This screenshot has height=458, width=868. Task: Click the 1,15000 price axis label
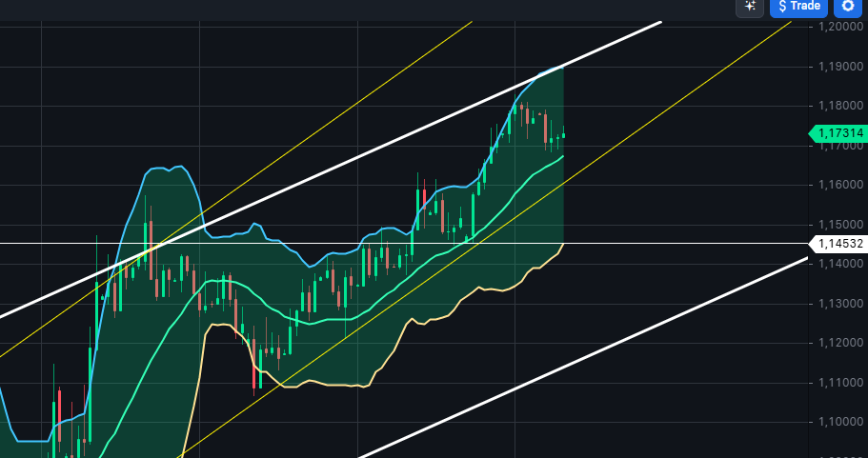[840, 225]
